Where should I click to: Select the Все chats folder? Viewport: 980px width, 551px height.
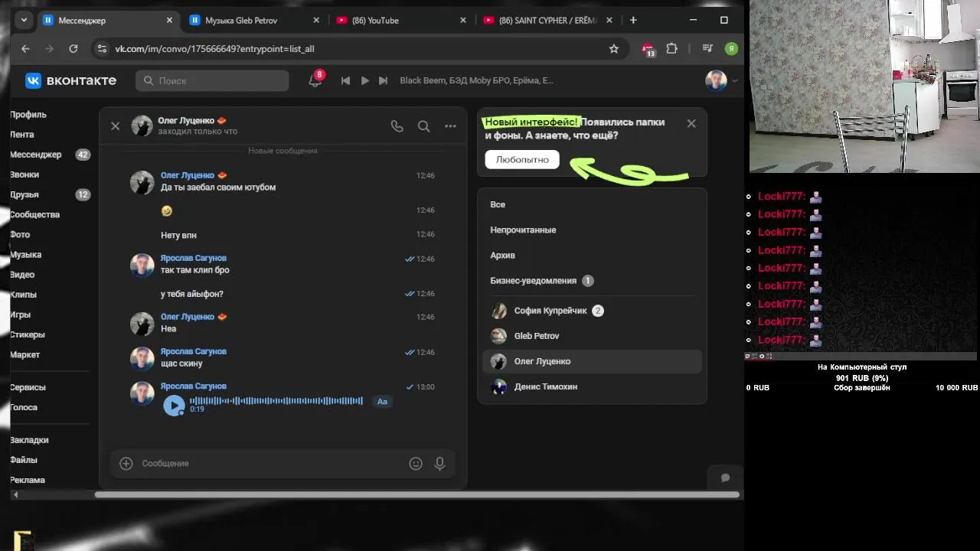point(592,204)
